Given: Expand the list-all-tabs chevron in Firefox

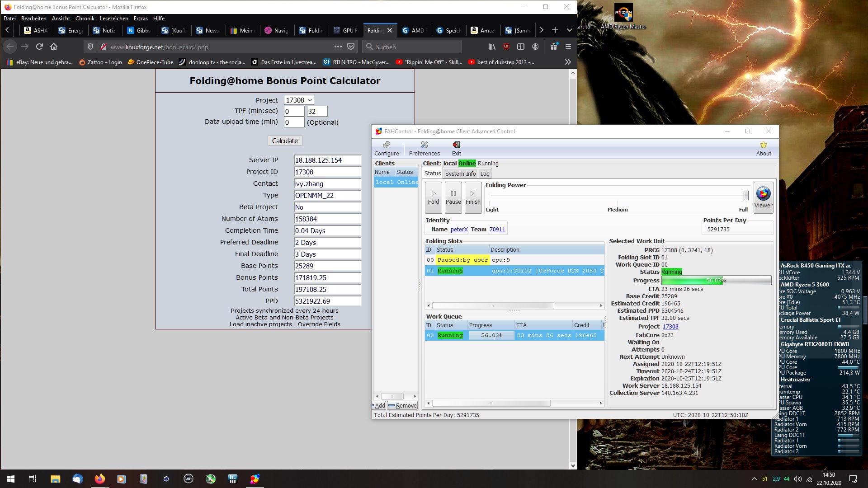Looking at the screenshot, I should pyautogui.click(x=569, y=30).
